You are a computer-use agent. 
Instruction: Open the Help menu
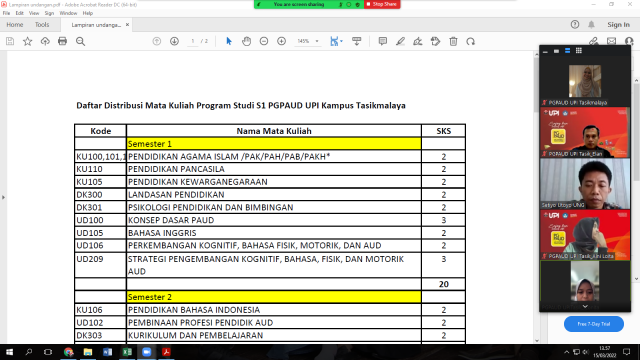click(x=88, y=13)
